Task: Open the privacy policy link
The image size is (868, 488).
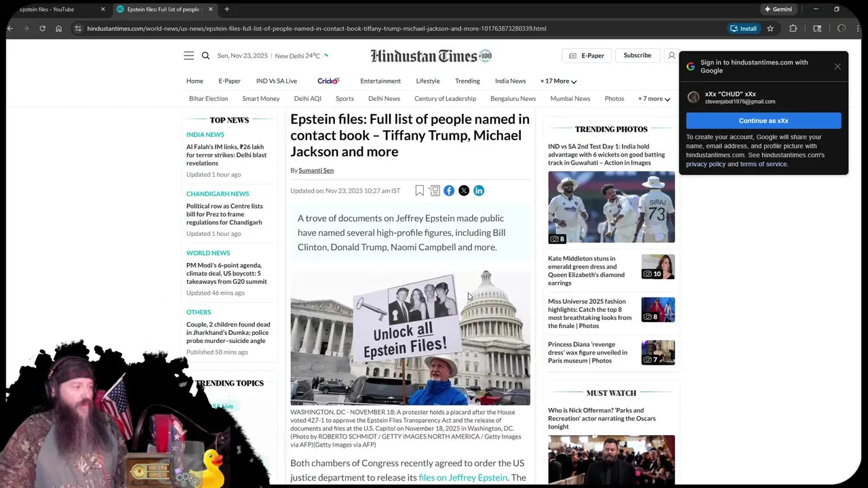Action: [705, 164]
